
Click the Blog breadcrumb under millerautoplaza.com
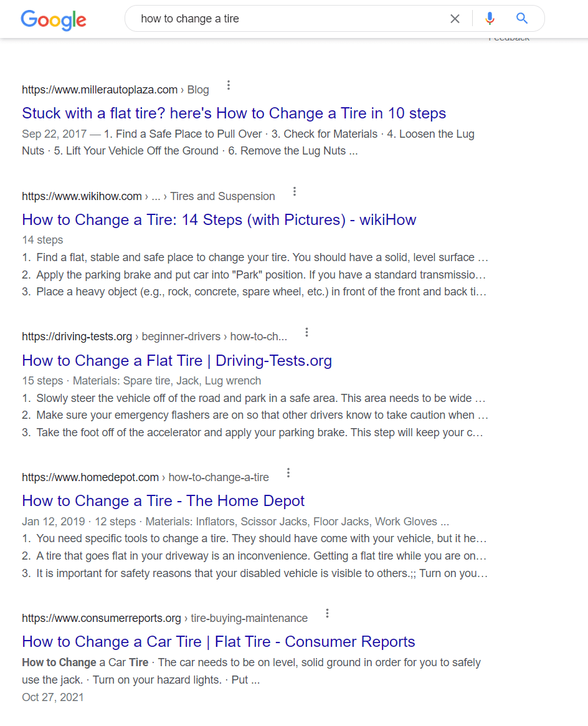pyautogui.click(x=197, y=89)
